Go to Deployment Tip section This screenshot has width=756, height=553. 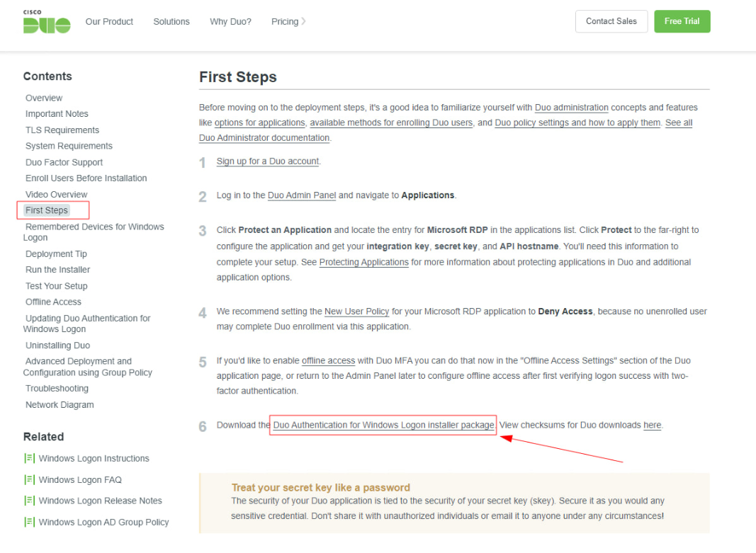[56, 254]
